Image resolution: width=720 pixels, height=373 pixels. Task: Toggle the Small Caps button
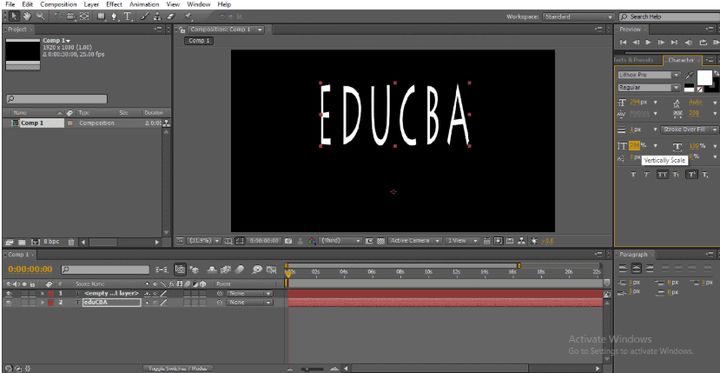676,175
